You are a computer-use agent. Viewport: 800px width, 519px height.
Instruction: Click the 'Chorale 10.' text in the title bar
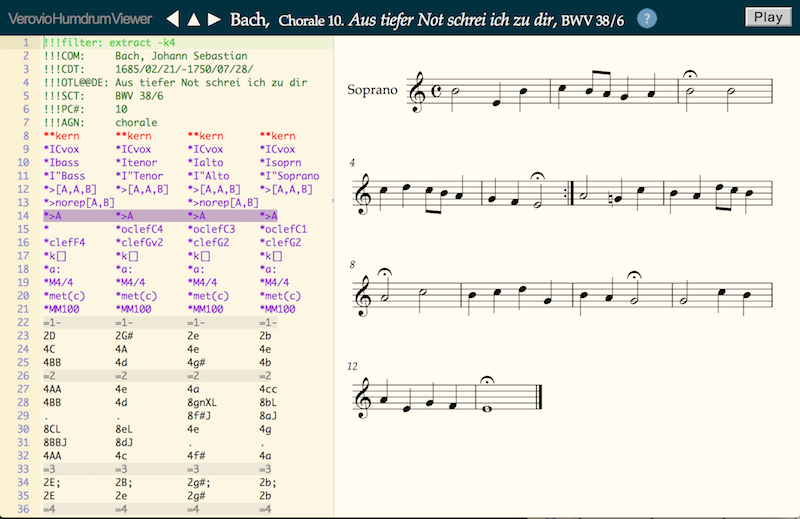(x=311, y=20)
